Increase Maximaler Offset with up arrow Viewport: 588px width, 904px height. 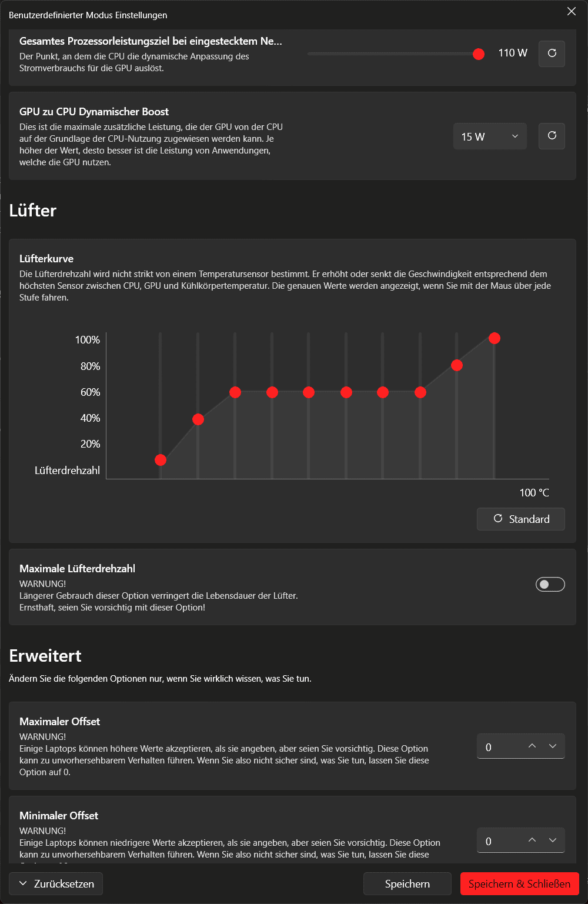(532, 746)
